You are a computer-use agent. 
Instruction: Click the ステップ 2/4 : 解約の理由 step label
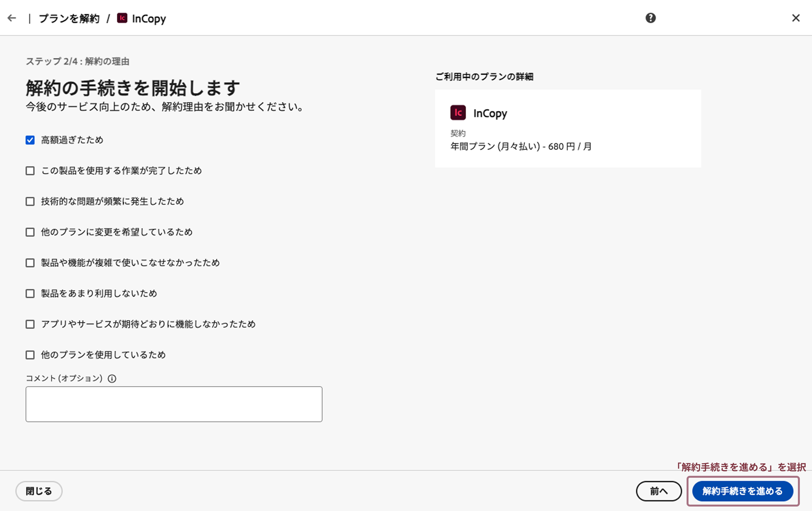click(x=77, y=61)
